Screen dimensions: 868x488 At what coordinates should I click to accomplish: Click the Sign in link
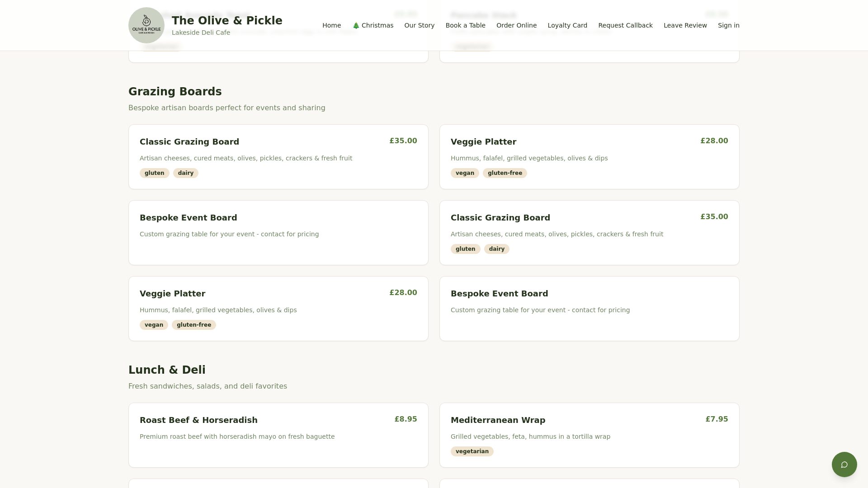[729, 25]
